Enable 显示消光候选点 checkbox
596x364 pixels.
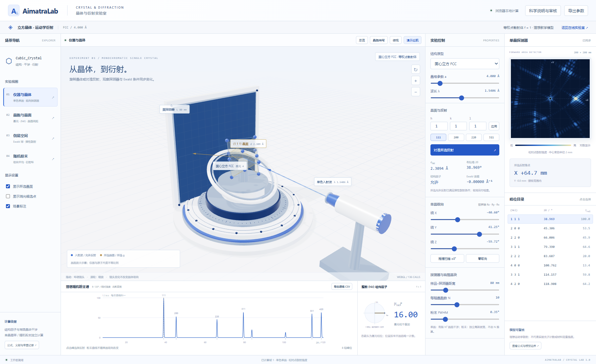[8, 196]
